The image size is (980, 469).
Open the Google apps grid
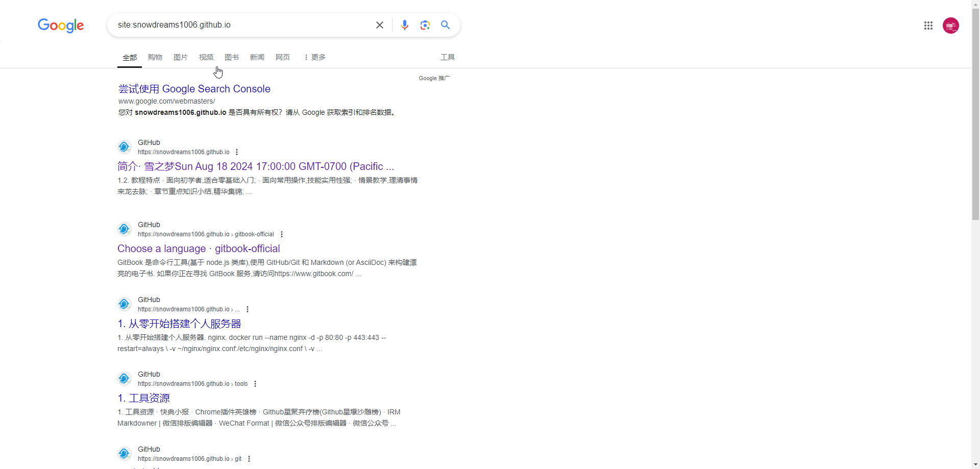928,26
